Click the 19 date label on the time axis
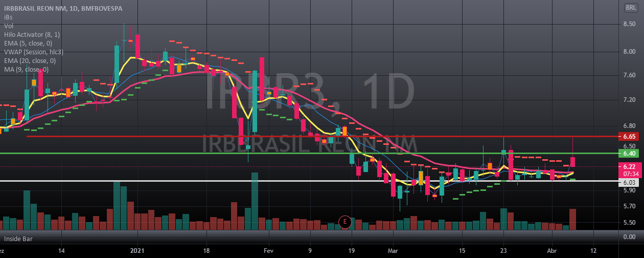 (352, 251)
